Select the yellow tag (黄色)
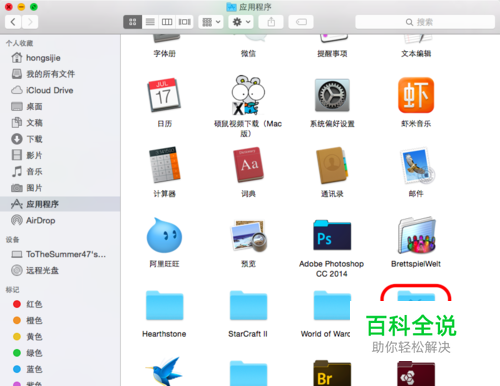500x386 pixels. (60, 337)
